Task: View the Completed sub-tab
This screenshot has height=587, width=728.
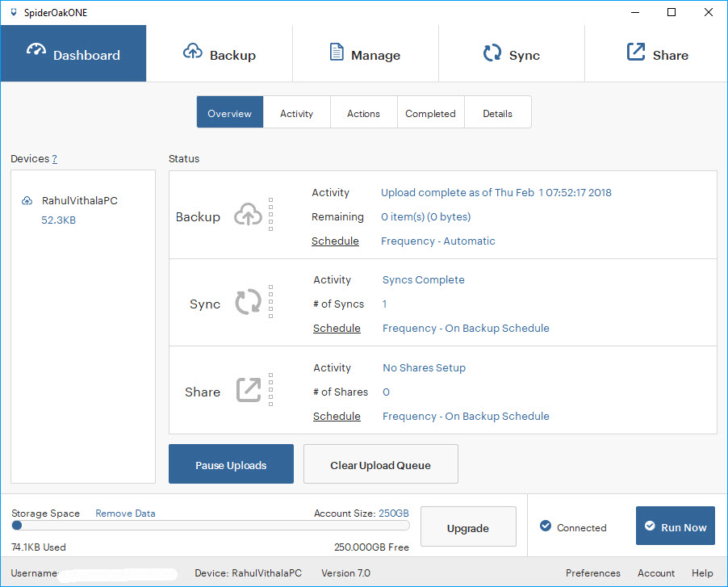Action: 430,112
